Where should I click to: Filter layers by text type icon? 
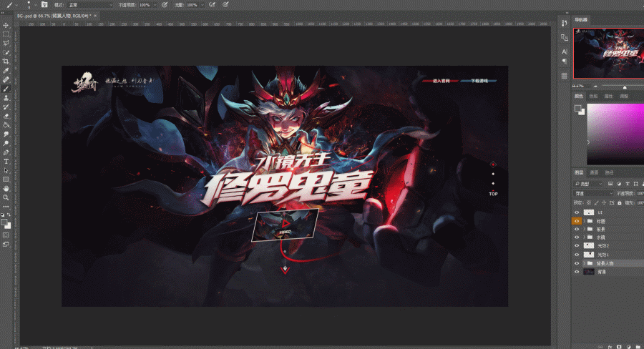pos(628,184)
